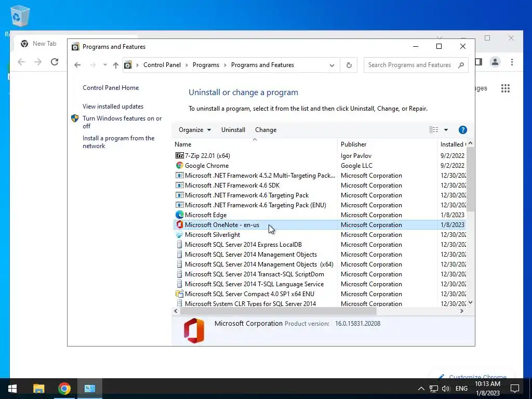Switch to Chrome from the taskbar
The image size is (532, 399).
[x=64, y=389]
